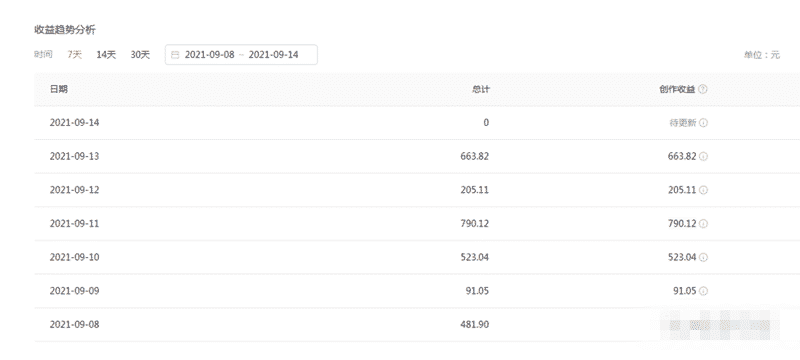Click the help icon beside 创作收益 header
The image size is (800, 360).
coord(703,89)
